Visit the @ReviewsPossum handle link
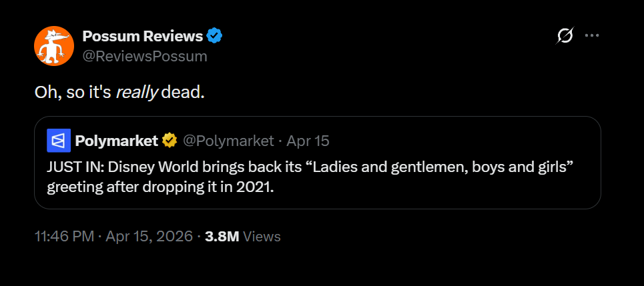644x286 pixels. point(144,56)
